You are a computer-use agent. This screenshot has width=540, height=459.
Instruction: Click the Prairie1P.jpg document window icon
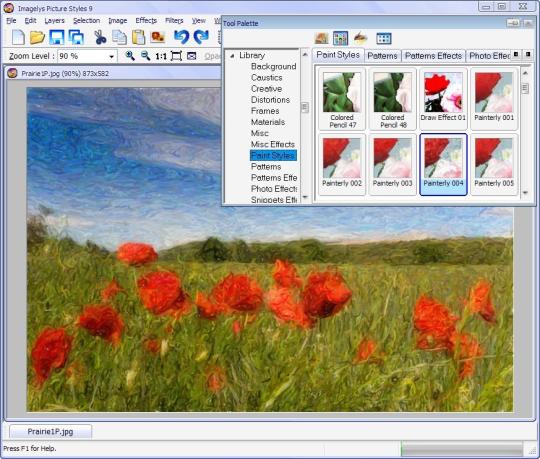tap(12, 73)
